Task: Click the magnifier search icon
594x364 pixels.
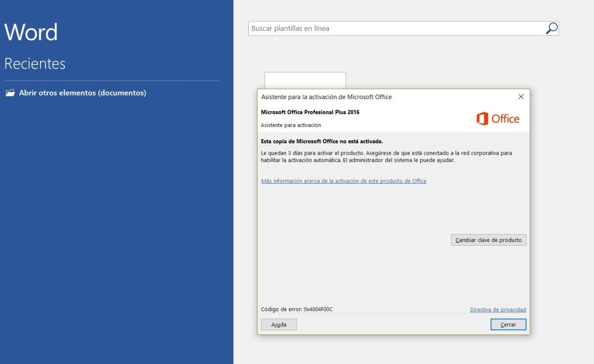Action: (x=551, y=28)
